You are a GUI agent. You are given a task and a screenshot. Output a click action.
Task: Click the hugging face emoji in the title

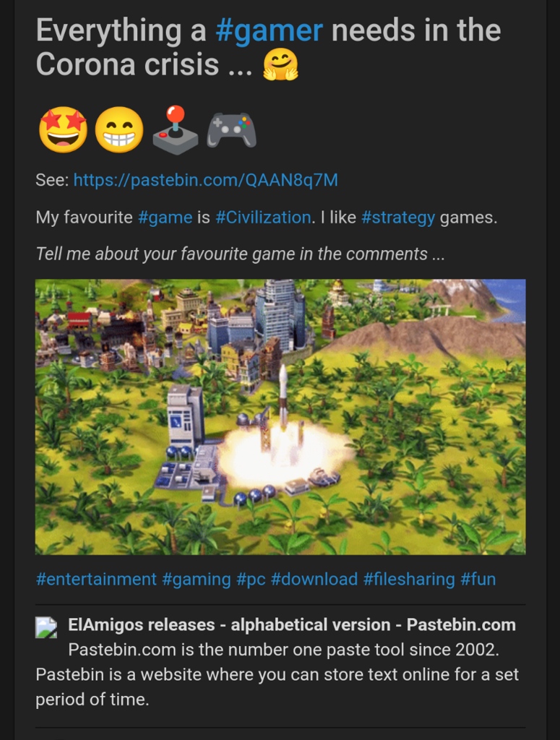pos(280,64)
